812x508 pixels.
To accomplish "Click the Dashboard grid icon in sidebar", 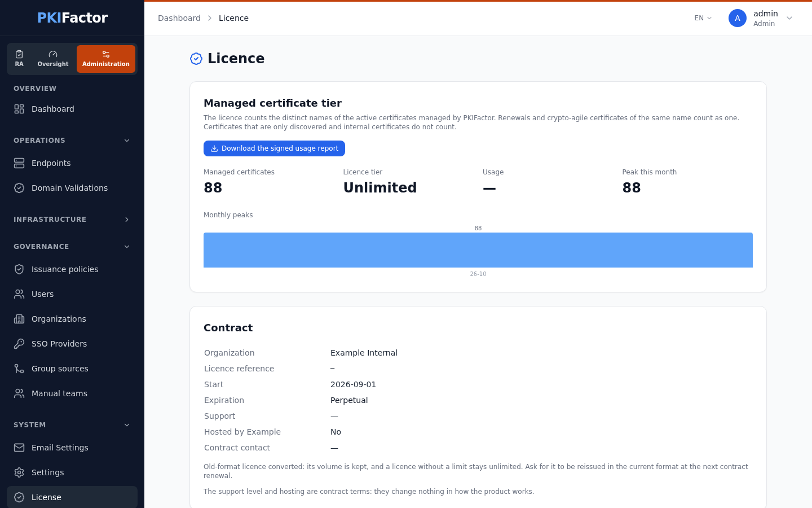I will (19, 109).
